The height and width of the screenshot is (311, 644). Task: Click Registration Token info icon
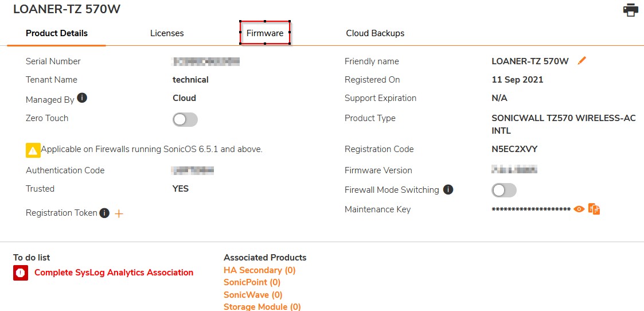(x=104, y=213)
